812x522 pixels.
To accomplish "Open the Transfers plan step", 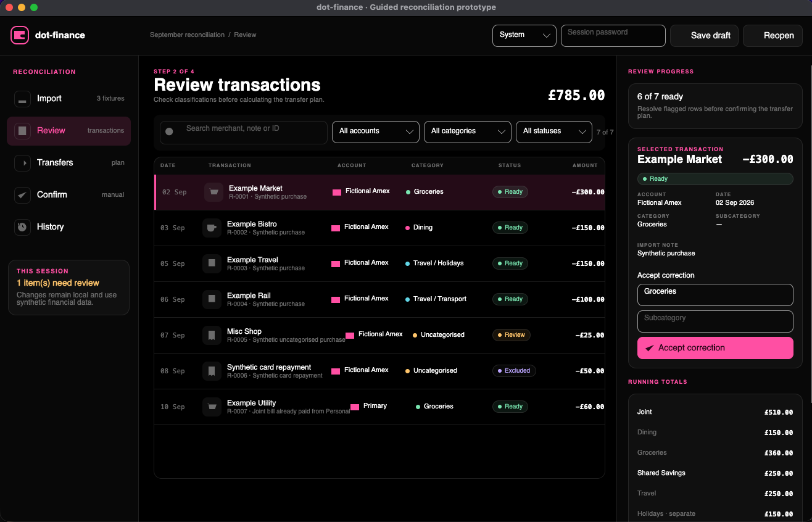I will click(x=69, y=163).
